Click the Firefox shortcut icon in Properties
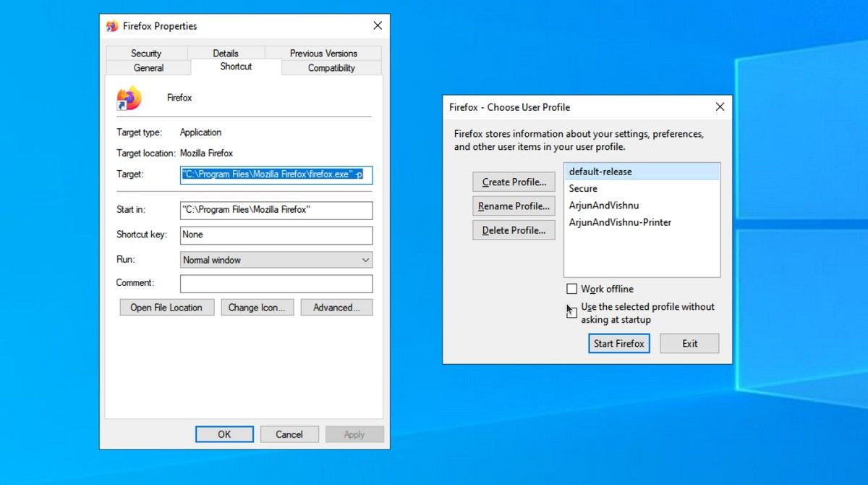868x485 pixels. point(129,98)
